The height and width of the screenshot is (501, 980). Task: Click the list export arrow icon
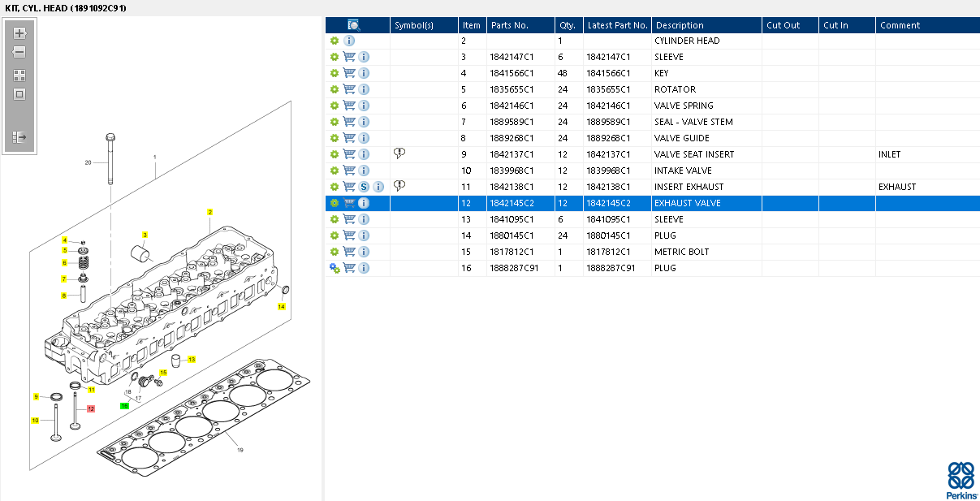coord(19,137)
